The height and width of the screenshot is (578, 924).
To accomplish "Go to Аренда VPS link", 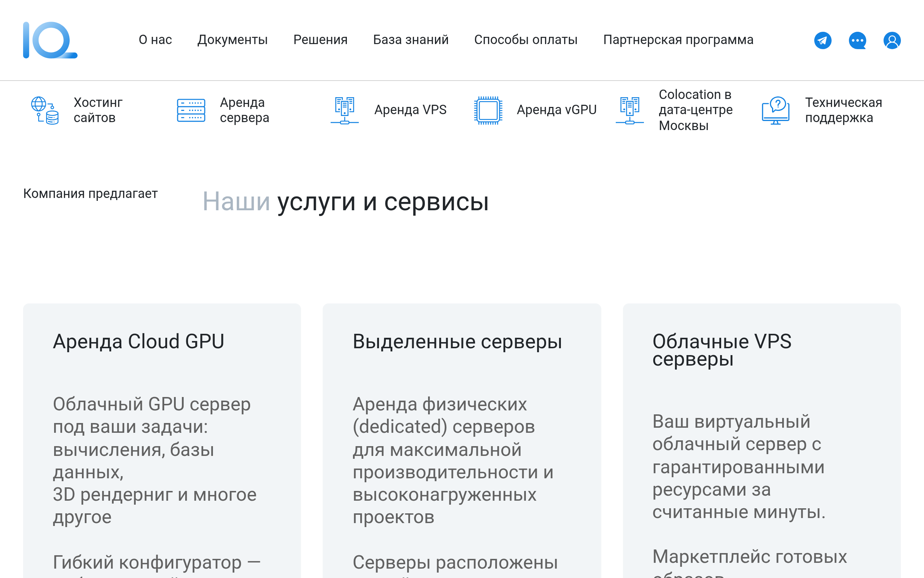I will click(x=410, y=110).
